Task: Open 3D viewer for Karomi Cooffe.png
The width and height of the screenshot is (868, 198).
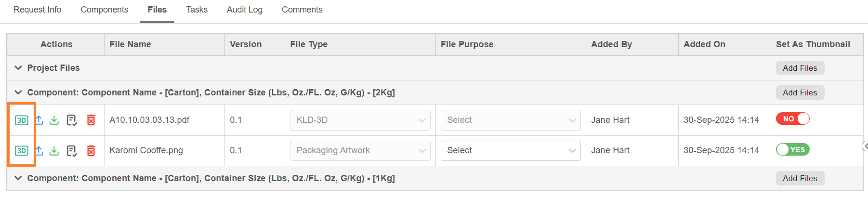Action: click(x=21, y=151)
